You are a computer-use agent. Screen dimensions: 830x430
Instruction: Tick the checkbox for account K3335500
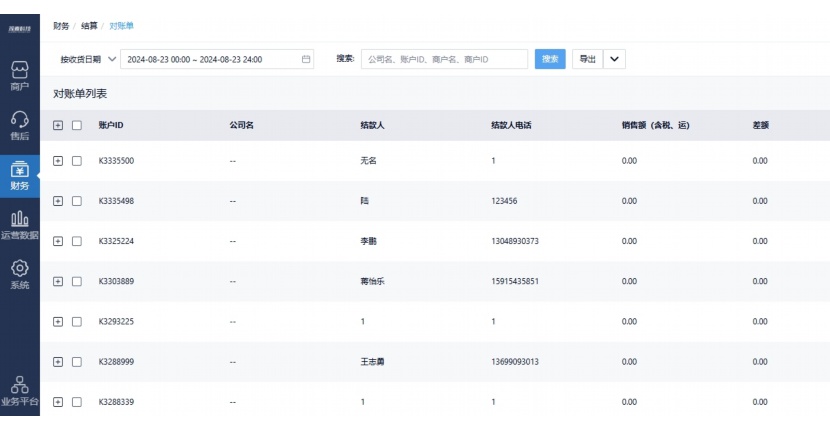pyautogui.click(x=77, y=161)
